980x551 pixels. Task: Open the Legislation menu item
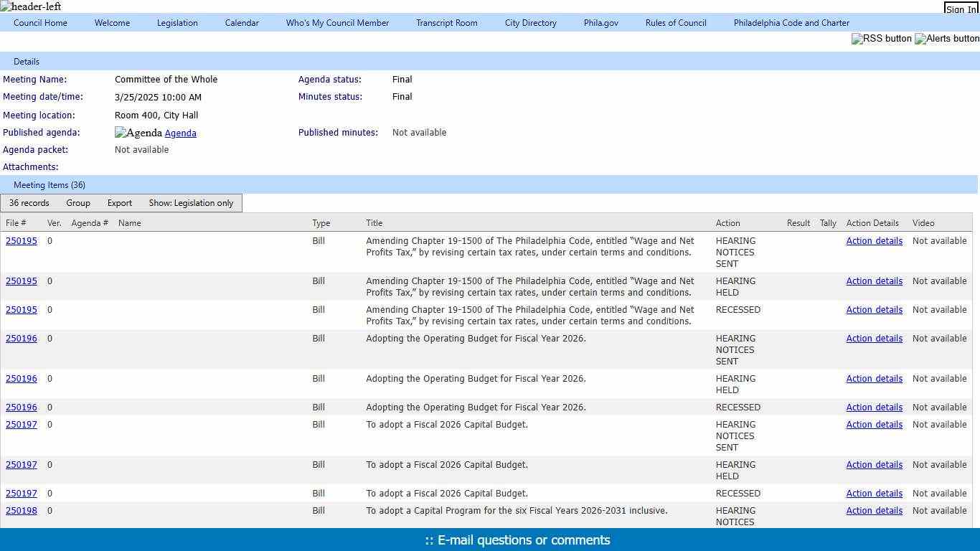pos(177,23)
